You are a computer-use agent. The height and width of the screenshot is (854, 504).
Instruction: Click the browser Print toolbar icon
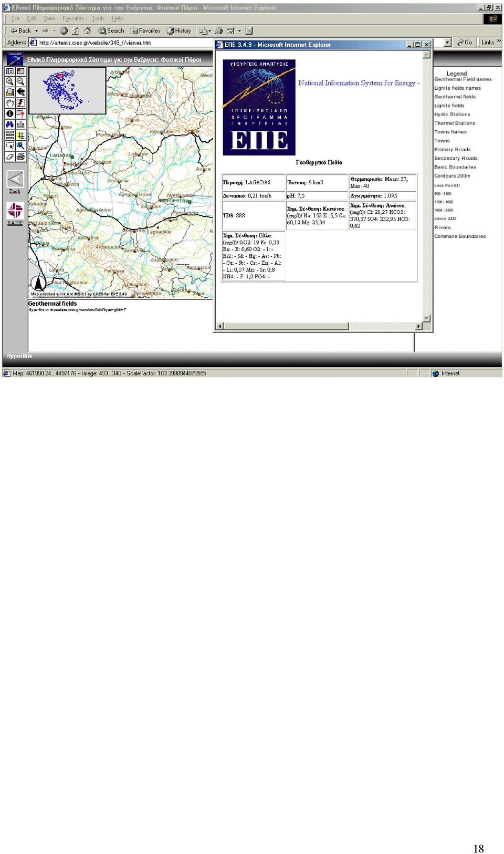[219, 31]
